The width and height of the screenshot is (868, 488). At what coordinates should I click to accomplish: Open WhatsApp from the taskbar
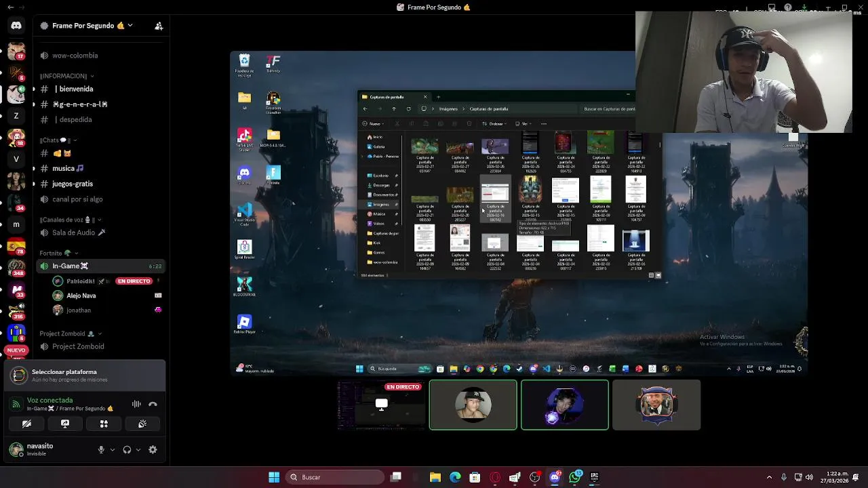click(575, 477)
